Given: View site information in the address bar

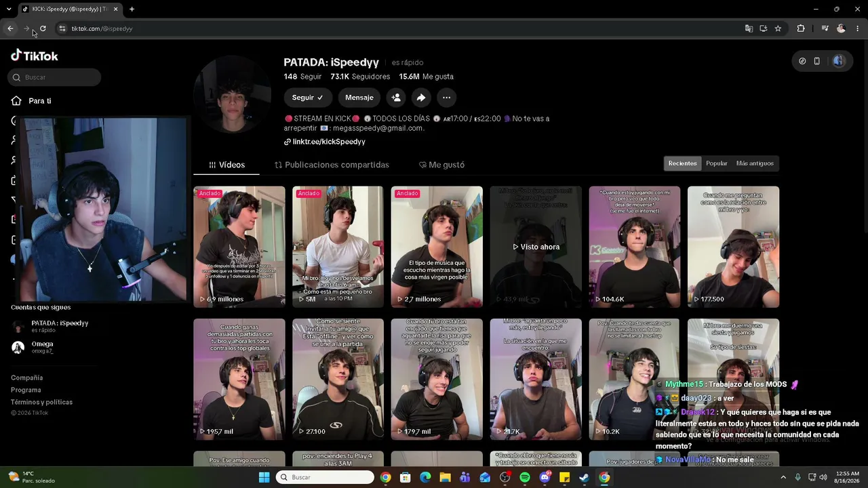Looking at the screenshot, I should coord(62,28).
